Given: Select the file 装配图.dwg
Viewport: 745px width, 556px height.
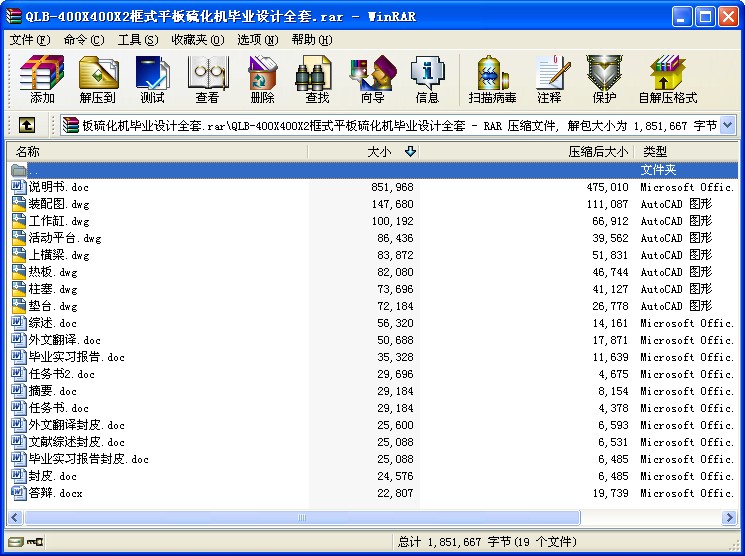Looking at the screenshot, I should pyautogui.click(x=58, y=204).
